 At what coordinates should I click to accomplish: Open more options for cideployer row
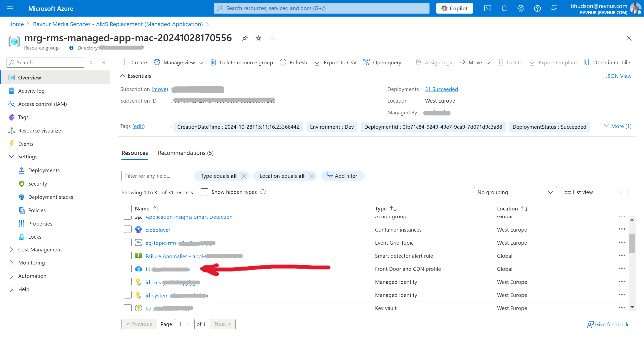[x=622, y=229]
